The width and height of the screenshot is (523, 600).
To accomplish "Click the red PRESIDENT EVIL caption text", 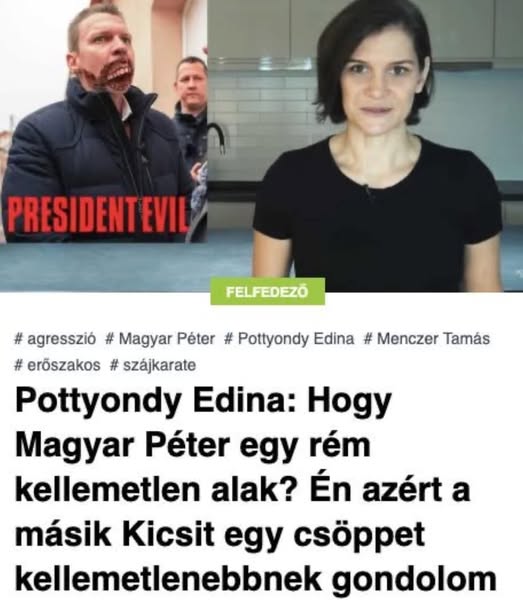I will [x=97, y=214].
